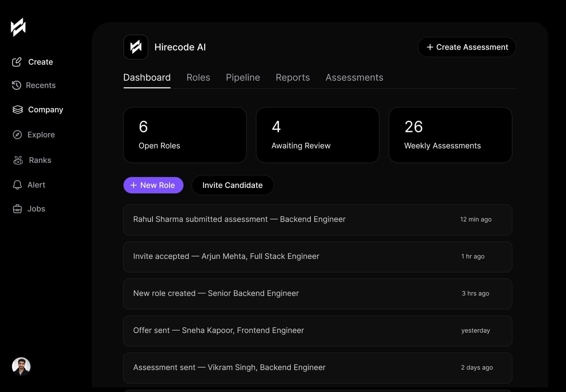The height and width of the screenshot is (392, 566).
Task: Click the 2 days ago timestamp
Action: coord(477,367)
